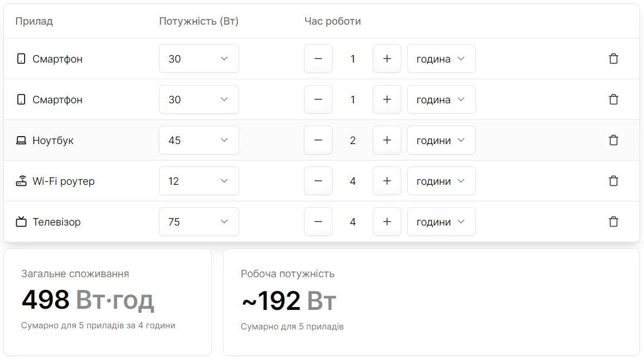Screen dimensions: 644x361
Task: Expand the година unit dropdown in the first row
Action: [x=441, y=59]
